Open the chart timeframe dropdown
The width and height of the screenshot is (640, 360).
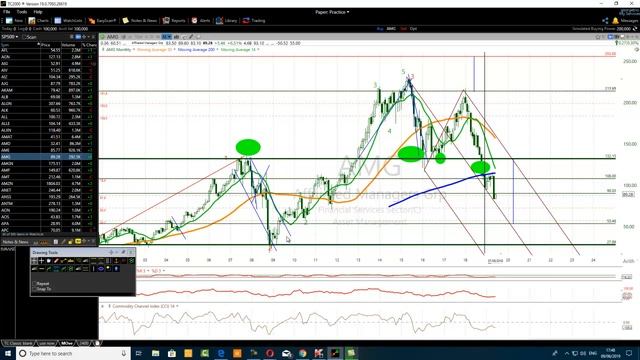pyautogui.click(x=166, y=37)
